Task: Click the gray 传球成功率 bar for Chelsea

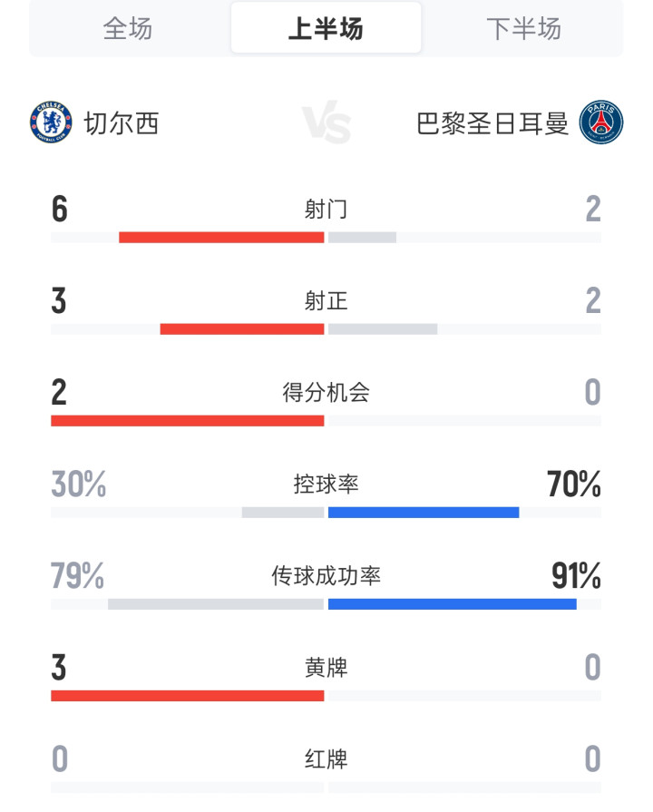Action: coord(216,604)
